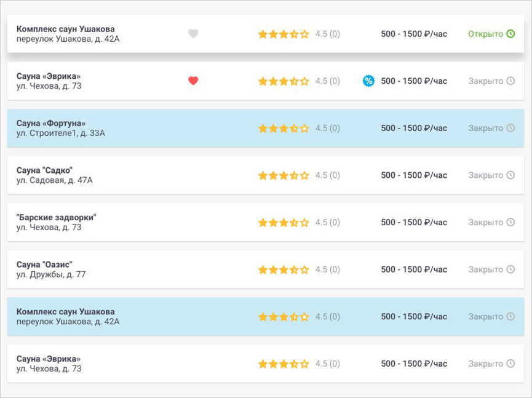This screenshot has height=398, width=532.
Task: Click address ул. Строителе1, д. 33А
Action: [x=61, y=133]
